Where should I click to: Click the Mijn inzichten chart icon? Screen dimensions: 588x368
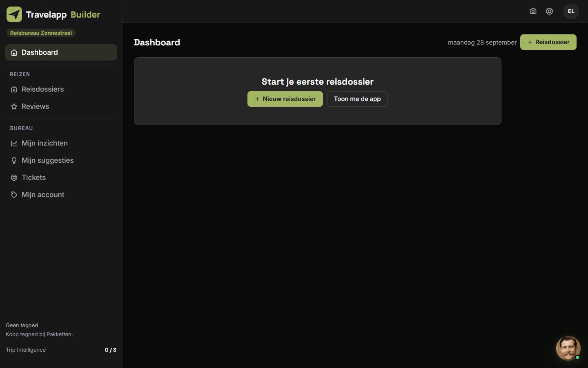pos(14,144)
